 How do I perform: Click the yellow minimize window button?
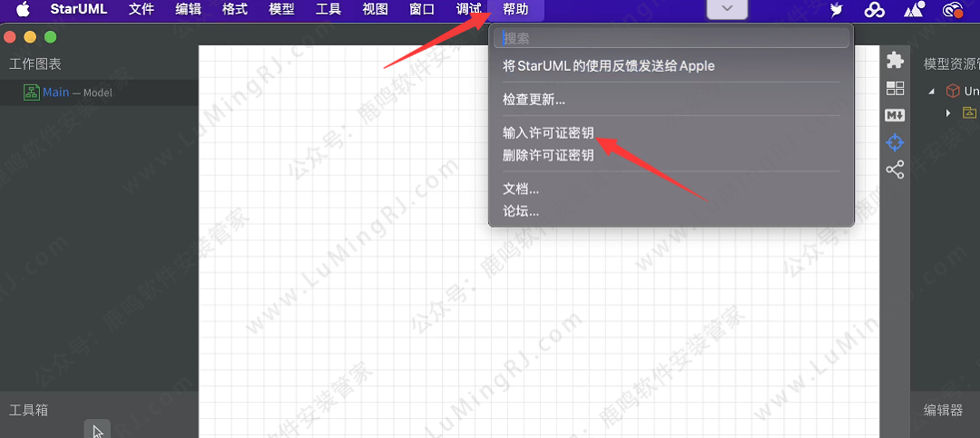click(30, 37)
